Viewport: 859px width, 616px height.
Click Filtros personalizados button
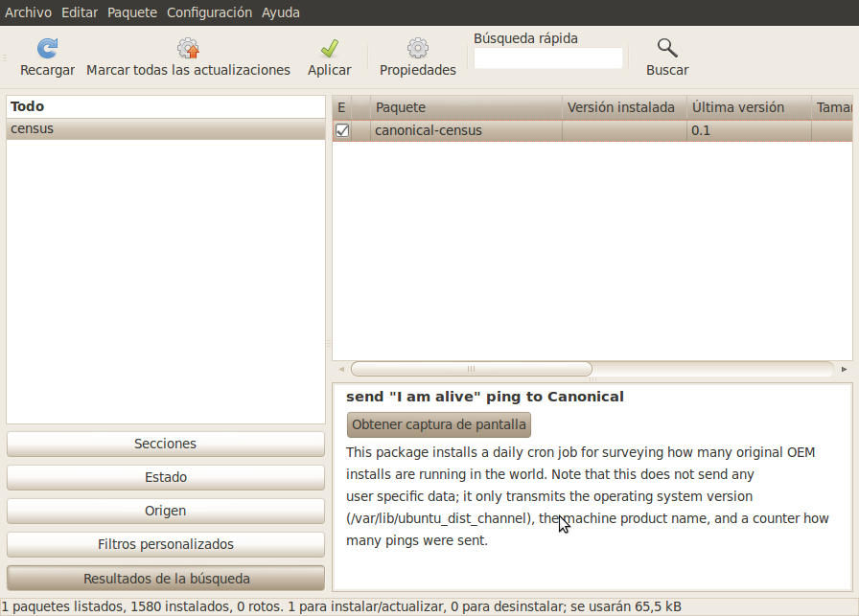click(166, 544)
